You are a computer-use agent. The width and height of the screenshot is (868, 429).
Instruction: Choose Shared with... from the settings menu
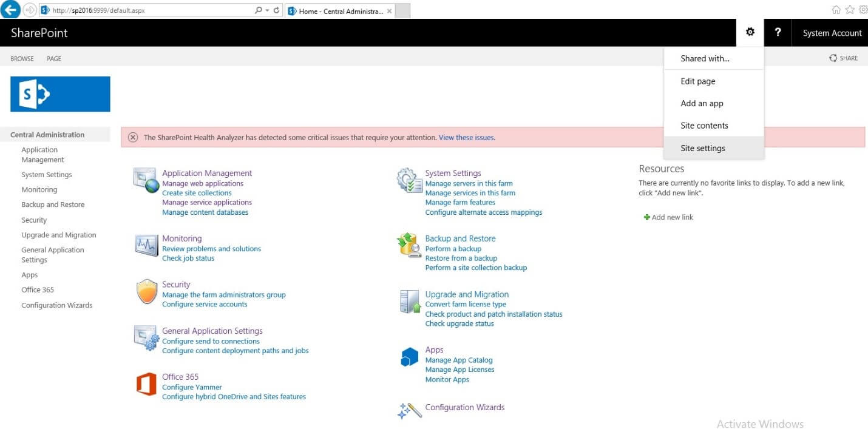click(714, 58)
